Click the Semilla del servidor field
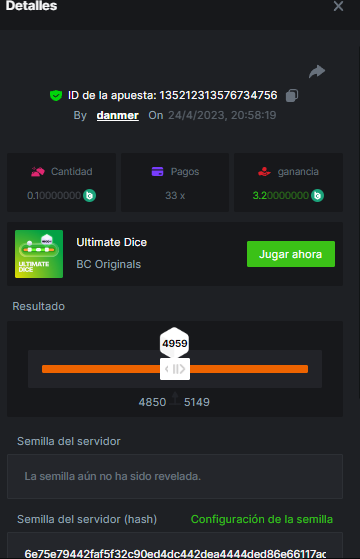The height and width of the screenshot is (559, 360). tap(175, 476)
